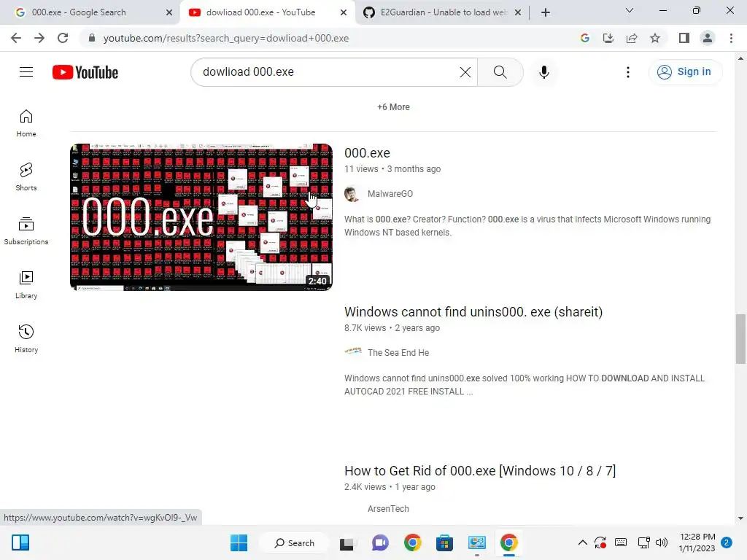The height and width of the screenshot is (560, 747).
Task: Open a new browser tab
Action: [x=546, y=12]
